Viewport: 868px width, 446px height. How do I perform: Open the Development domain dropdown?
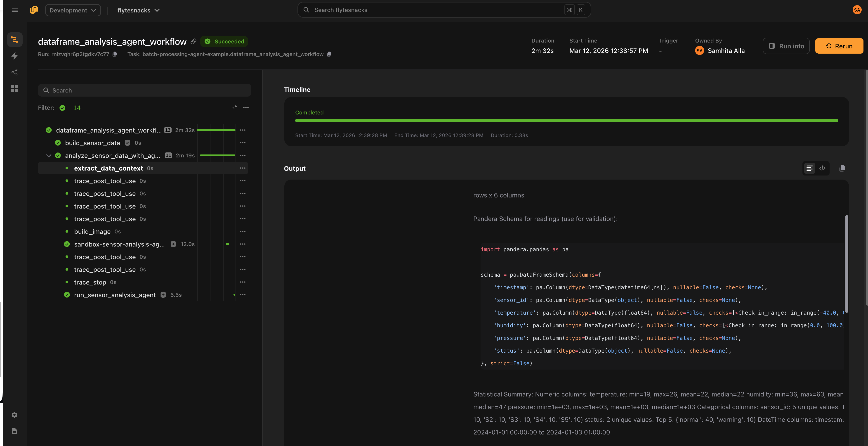point(73,10)
